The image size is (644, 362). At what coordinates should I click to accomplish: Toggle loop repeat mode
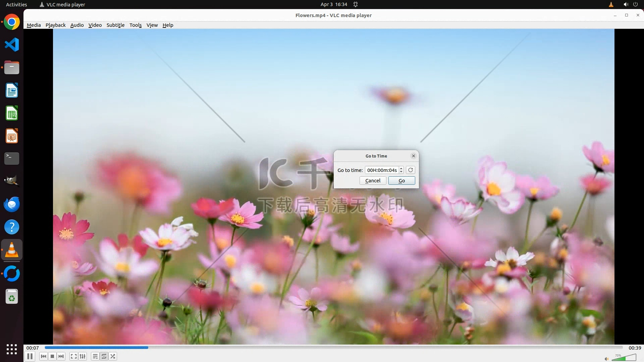[104, 356]
